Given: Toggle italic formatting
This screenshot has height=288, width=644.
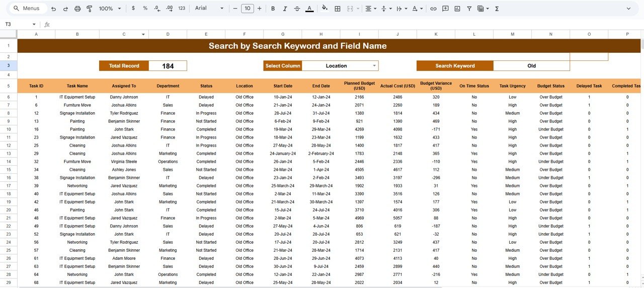Looking at the screenshot, I should [x=285, y=9].
